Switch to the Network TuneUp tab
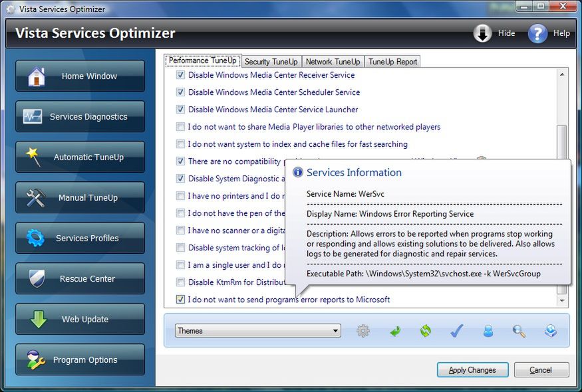 coord(333,62)
